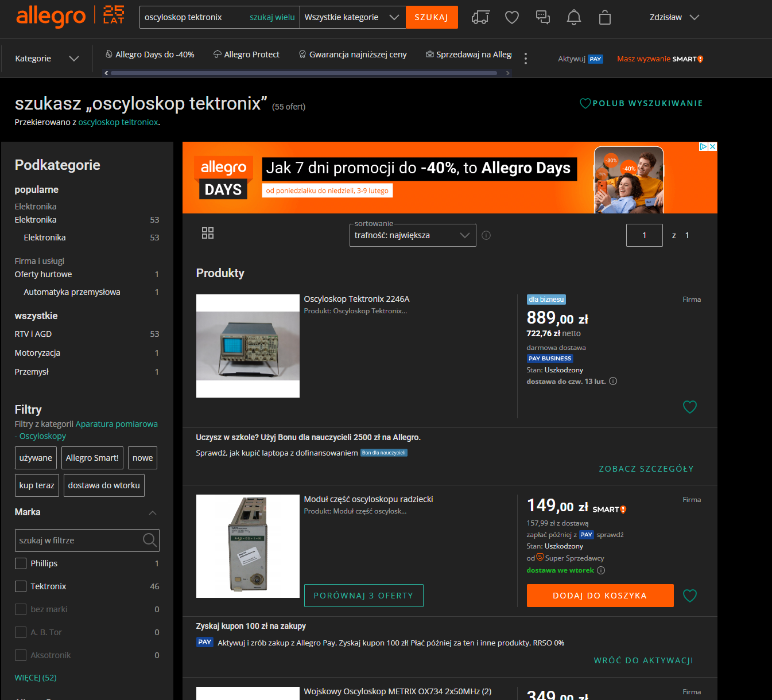This screenshot has width=772, height=700.
Task: Open the shopping cart icon
Action: tap(605, 17)
